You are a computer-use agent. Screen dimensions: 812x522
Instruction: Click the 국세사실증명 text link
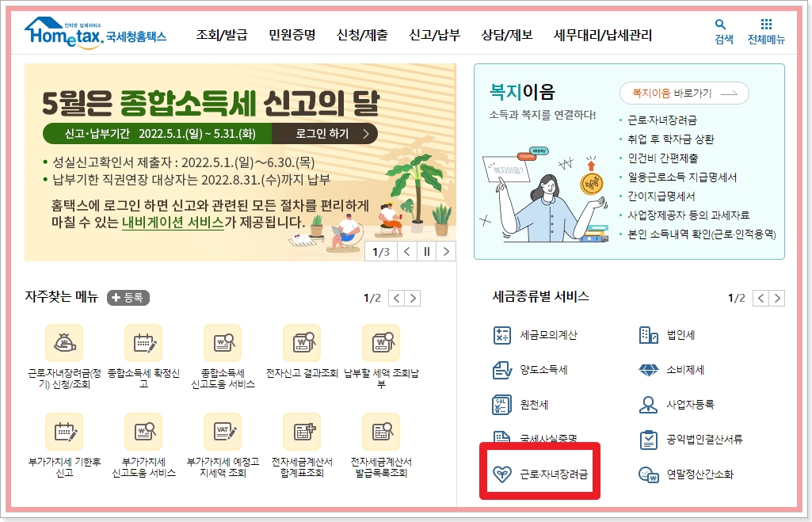pyautogui.click(x=548, y=439)
